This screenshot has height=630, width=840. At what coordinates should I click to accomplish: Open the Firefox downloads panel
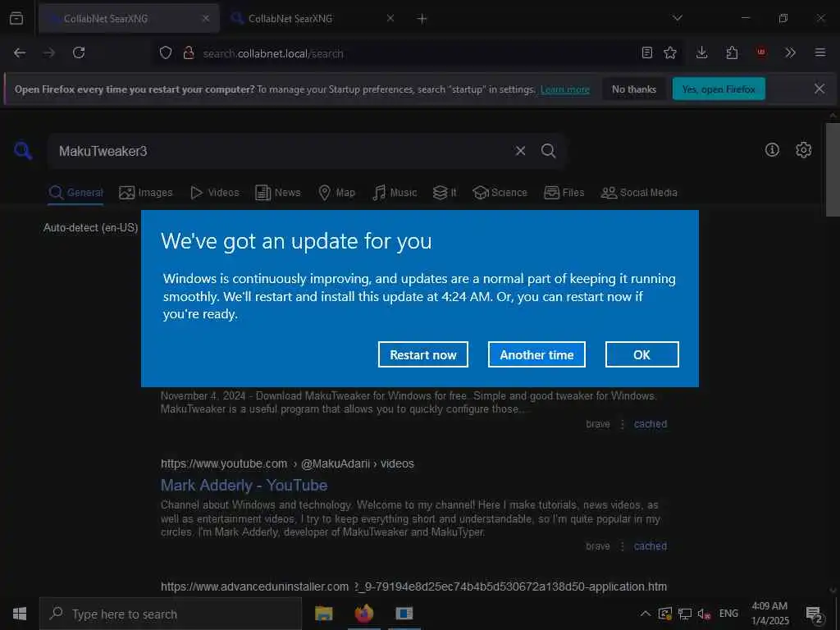[702, 53]
